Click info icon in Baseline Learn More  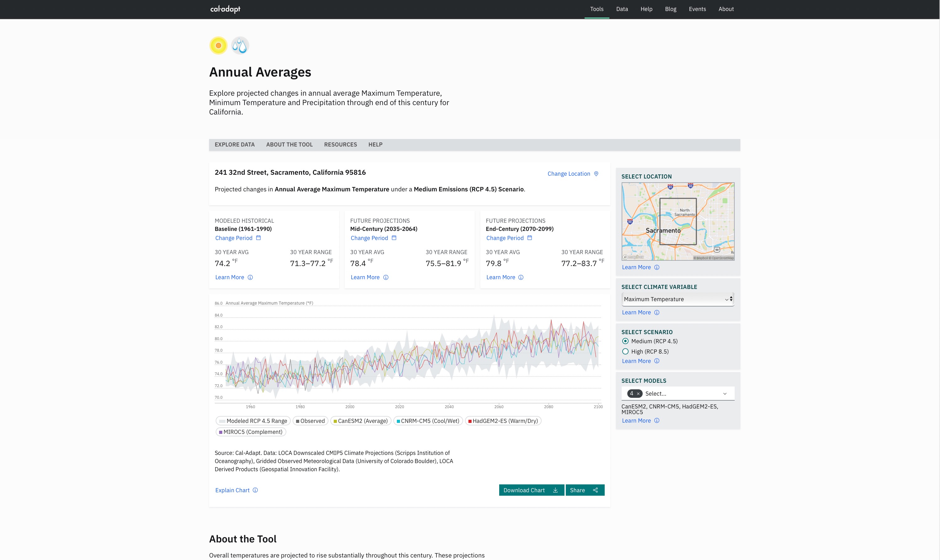point(250,277)
